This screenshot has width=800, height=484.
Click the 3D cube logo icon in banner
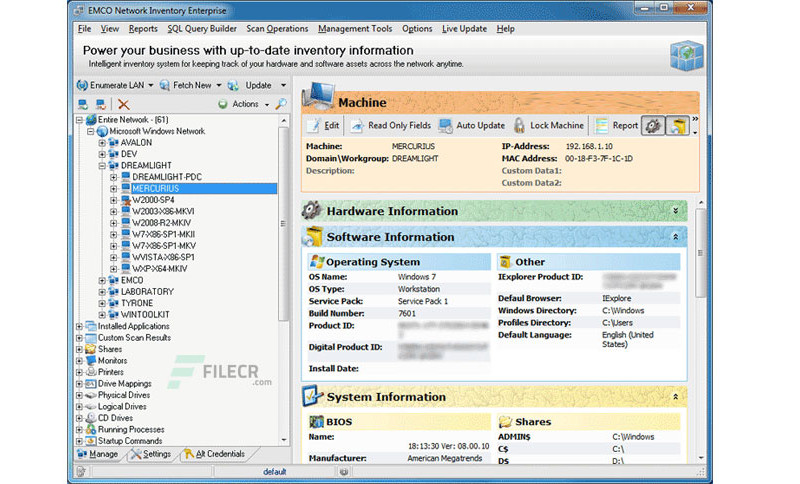click(x=687, y=55)
